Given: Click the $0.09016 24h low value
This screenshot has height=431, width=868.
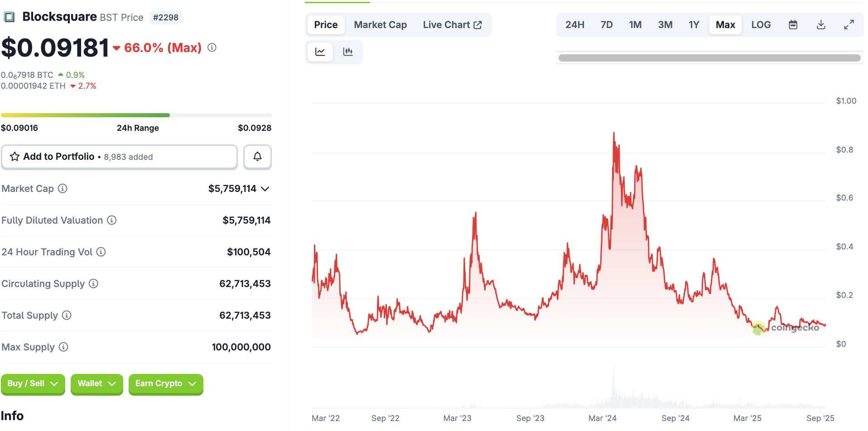Looking at the screenshot, I should (x=19, y=128).
